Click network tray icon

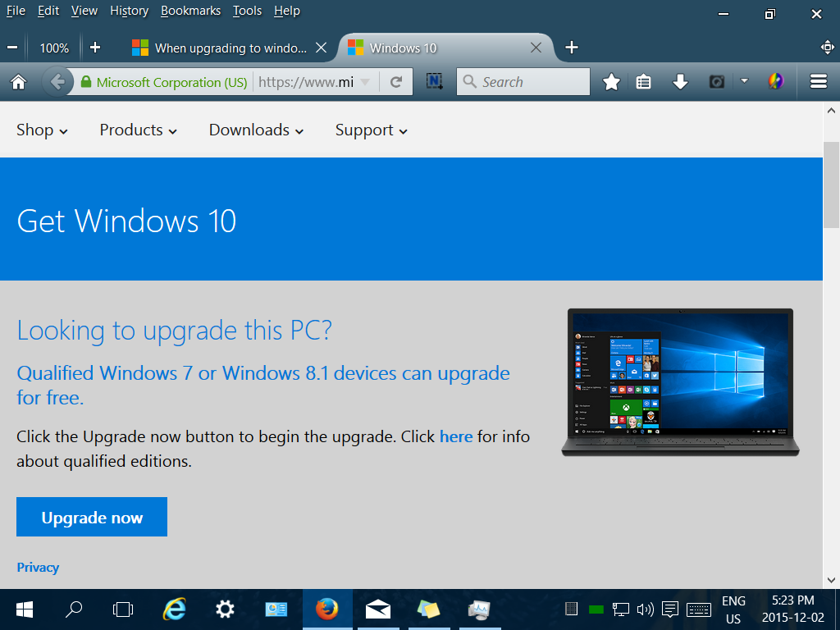(620, 609)
